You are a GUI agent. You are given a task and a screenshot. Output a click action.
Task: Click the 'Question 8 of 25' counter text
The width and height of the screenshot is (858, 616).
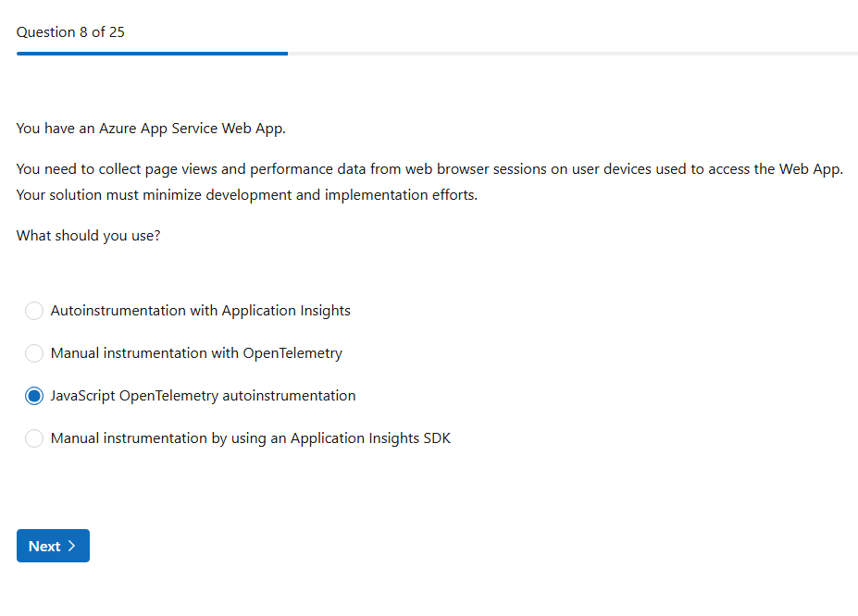(x=70, y=32)
